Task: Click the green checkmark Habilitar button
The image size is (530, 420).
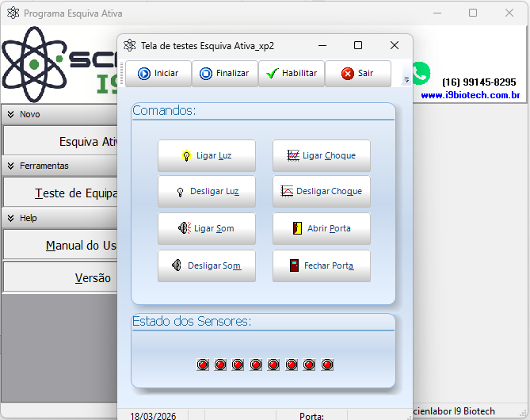Action: pos(291,74)
